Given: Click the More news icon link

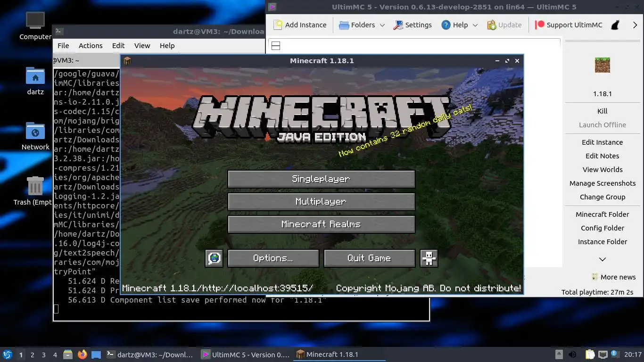Looking at the screenshot, I should pyautogui.click(x=595, y=277).
